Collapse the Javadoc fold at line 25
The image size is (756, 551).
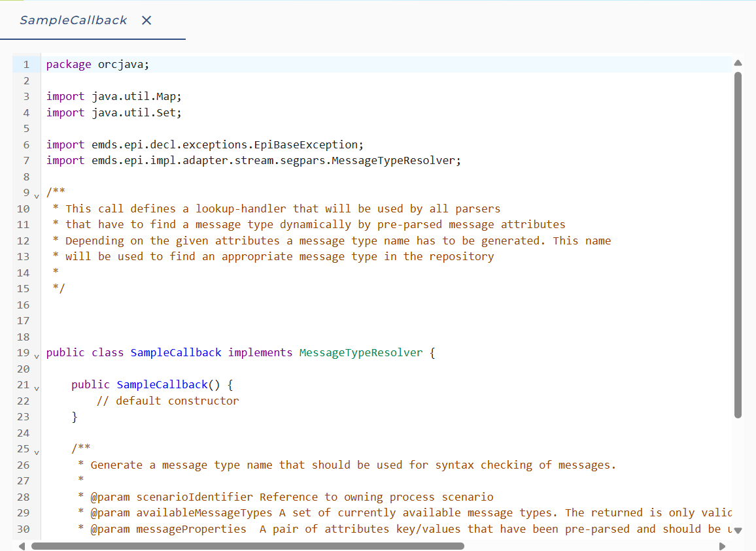(x=37, y=452)
